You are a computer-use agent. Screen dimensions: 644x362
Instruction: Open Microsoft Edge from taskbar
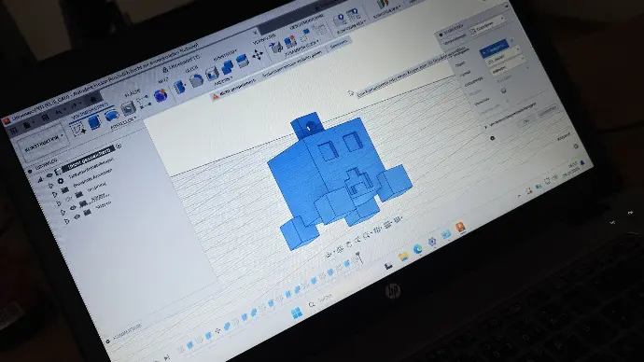pyautogui.click(x=418, y=249)
